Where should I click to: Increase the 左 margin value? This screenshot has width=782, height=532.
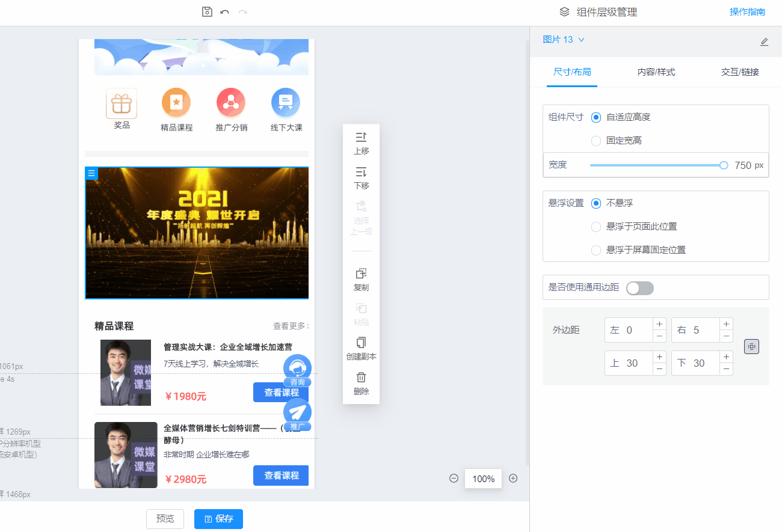[x=660, y=324]
